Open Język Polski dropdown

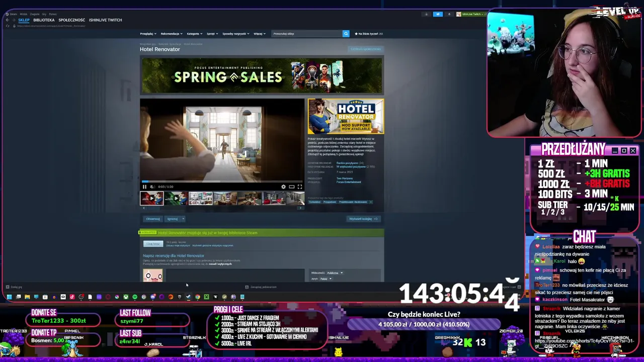pyautogui.click(x=325, y=279)
